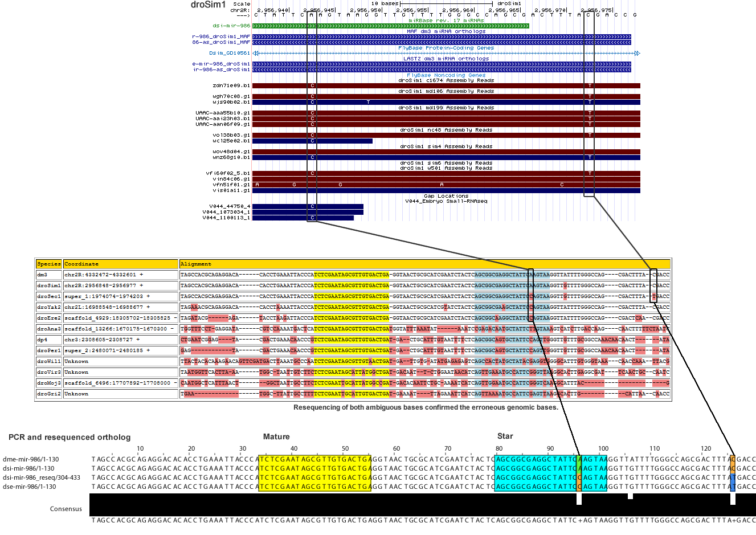Click the FlyBase Noncoding Genes track title

(446, 75)
